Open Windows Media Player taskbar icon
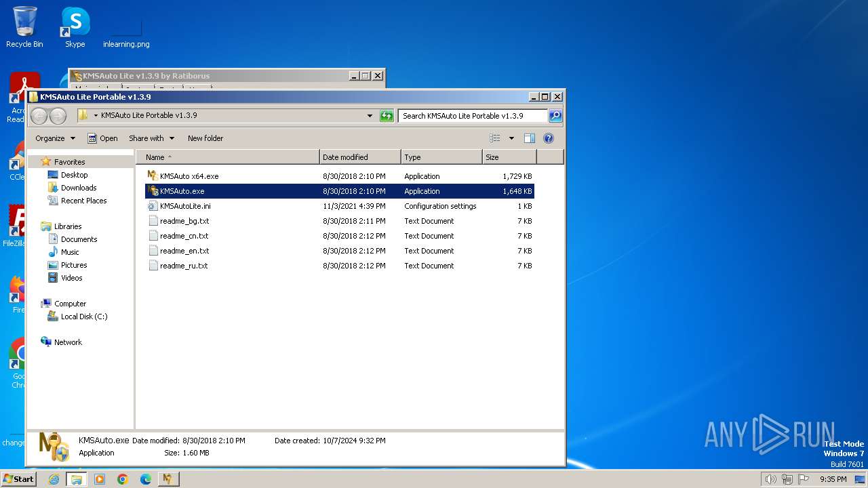Screen dimensions: 868x488 point(100,479)
